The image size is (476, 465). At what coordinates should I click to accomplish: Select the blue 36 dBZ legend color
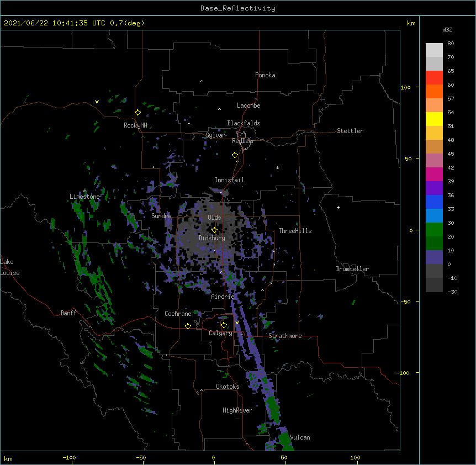[434, 202]
